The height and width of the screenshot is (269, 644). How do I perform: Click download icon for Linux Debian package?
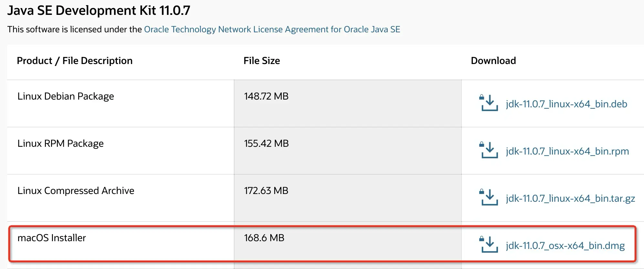(x=489, y=103)
